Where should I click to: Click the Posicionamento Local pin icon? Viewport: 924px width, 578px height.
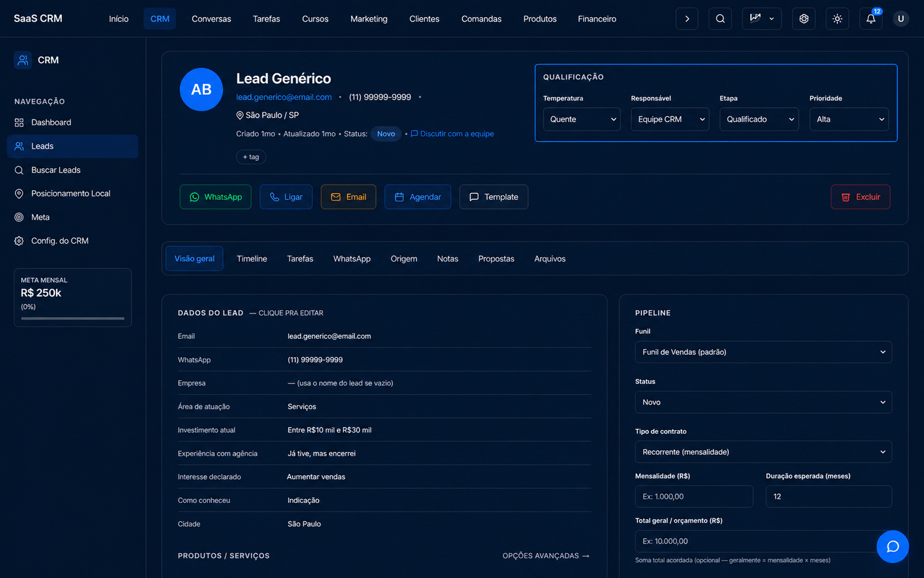point(19,194)
